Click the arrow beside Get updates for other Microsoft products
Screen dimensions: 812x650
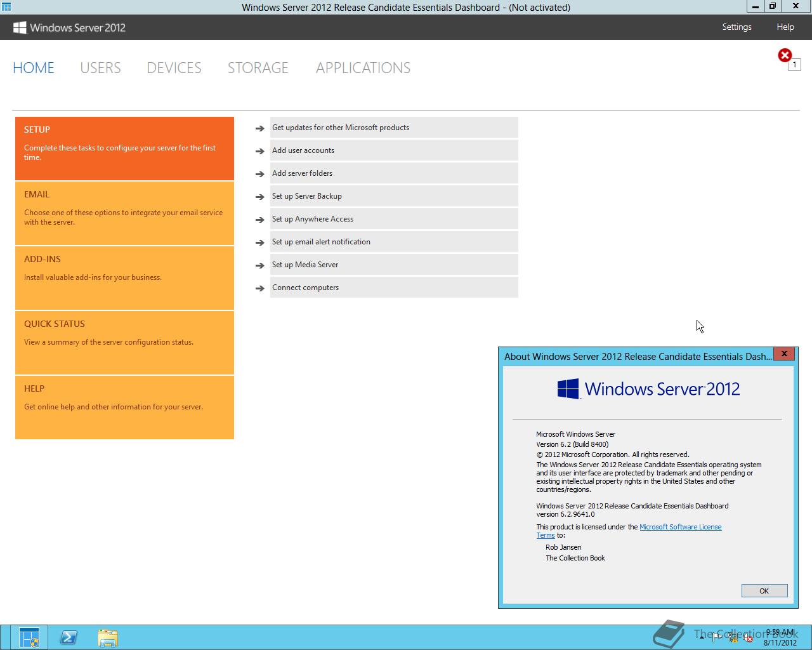coord(259,128)
